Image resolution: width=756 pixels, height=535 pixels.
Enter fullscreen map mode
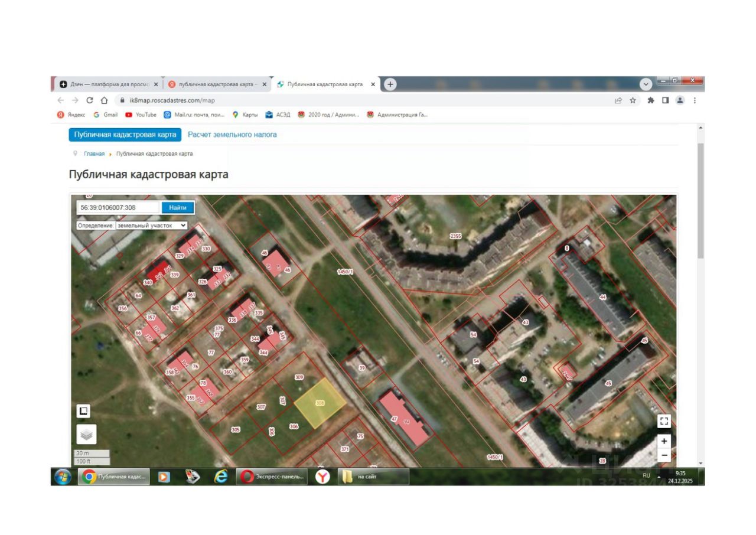click(x=664, y=421)
